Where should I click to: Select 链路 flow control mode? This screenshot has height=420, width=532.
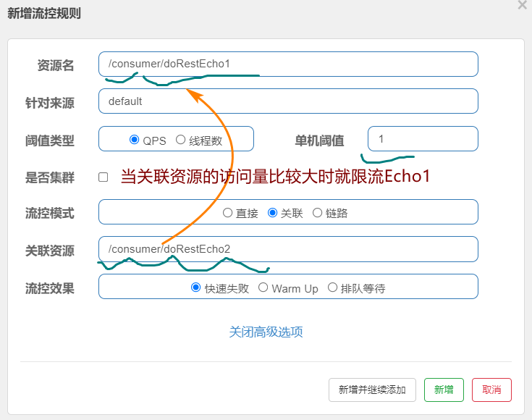pyautogui.click(x=317, y=213)
